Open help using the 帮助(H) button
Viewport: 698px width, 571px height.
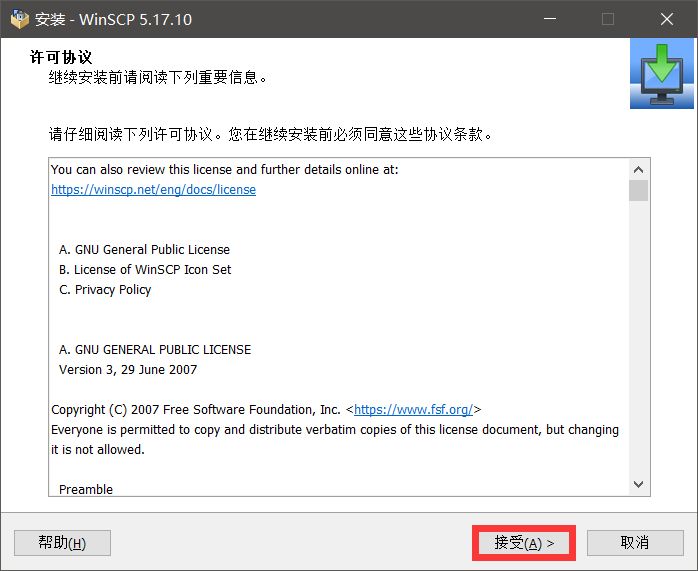point(62,543)
